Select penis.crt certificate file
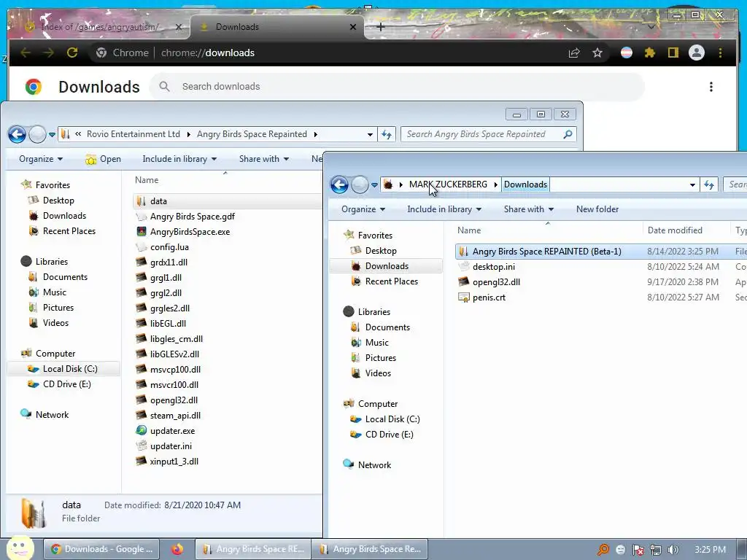Viewport: 747px width, 560px height. pos(489,297)
